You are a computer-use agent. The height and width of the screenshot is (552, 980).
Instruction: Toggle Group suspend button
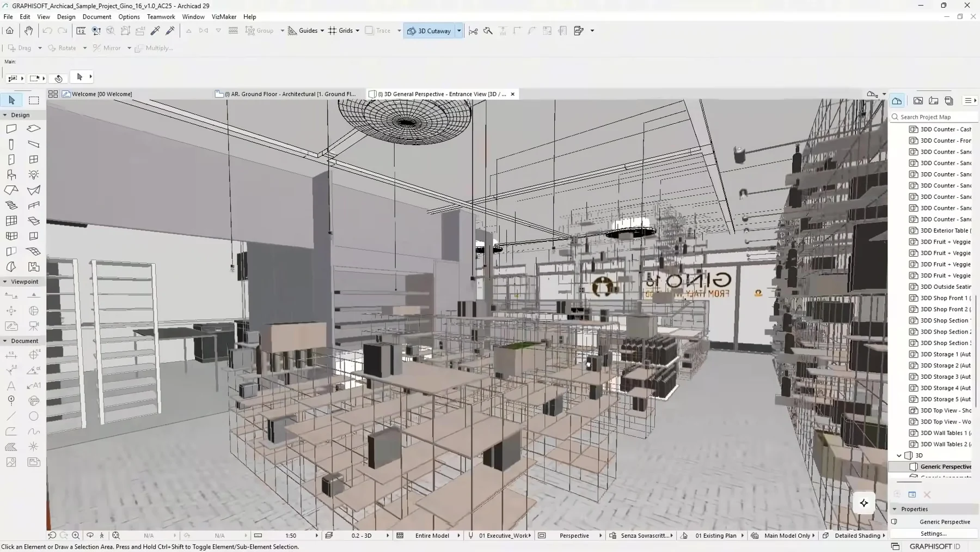[x=260, y=31]
